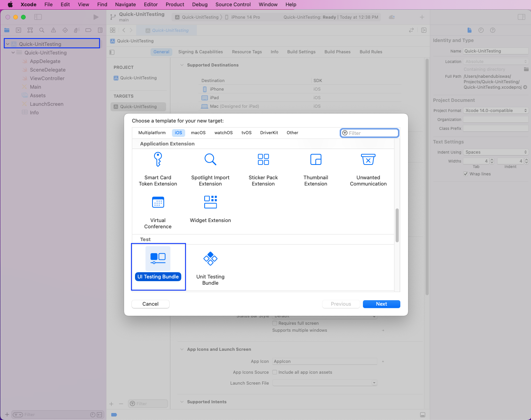Open the Breakpoint navigator icon
The height and width of the screenshot is (420, 531).
88,30
